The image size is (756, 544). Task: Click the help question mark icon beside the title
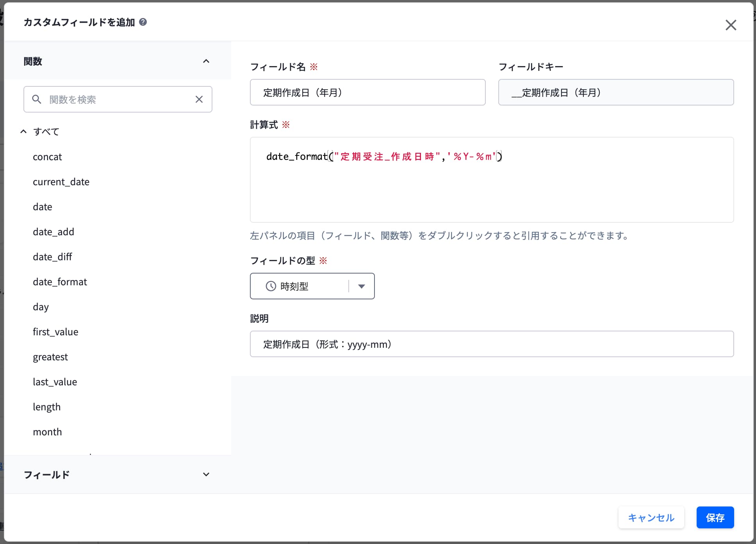tap(143, 22)
